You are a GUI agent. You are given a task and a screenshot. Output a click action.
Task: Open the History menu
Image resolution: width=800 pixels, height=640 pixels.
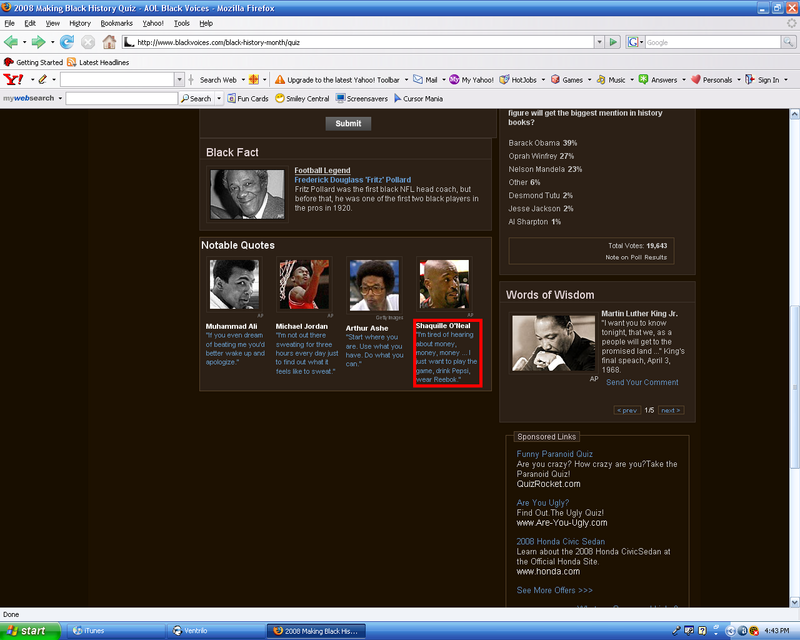click(x=79, y=23)
